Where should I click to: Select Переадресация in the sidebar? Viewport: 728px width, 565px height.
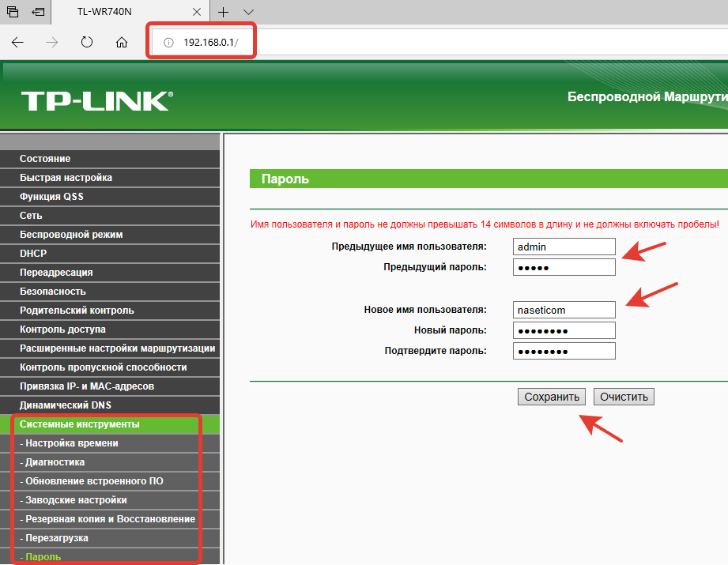point(110,273)
